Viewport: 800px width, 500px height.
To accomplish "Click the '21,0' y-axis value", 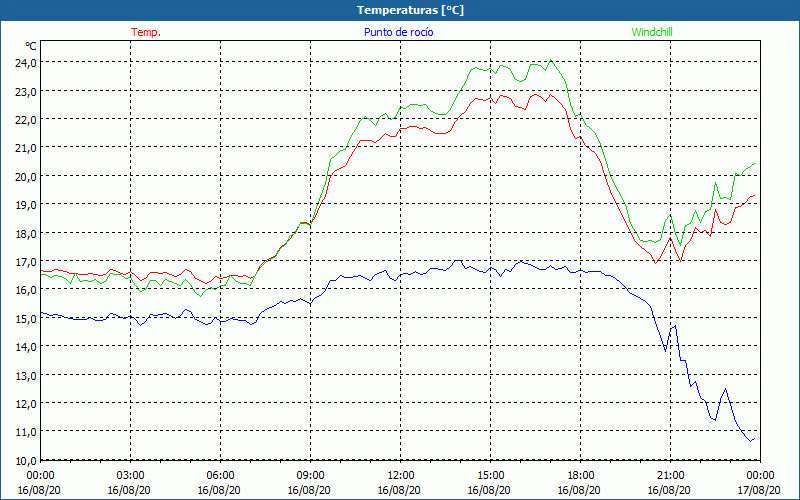I will (26, 148).
